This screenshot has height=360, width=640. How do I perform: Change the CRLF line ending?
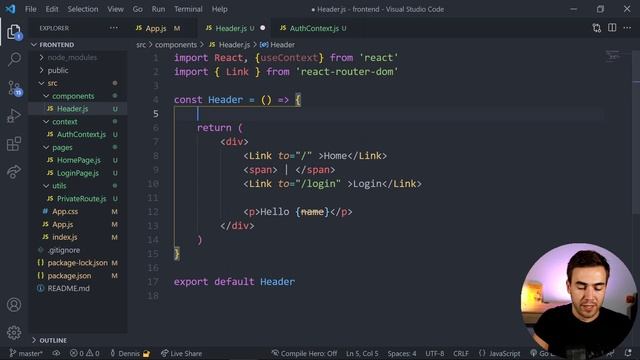(x=461, y=353)
